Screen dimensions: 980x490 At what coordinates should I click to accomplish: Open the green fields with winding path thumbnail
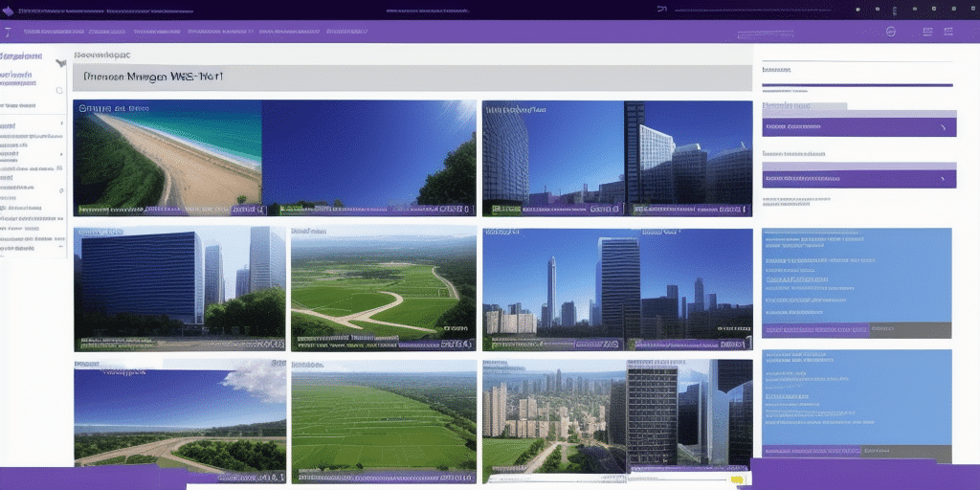(x=383, y=289)
